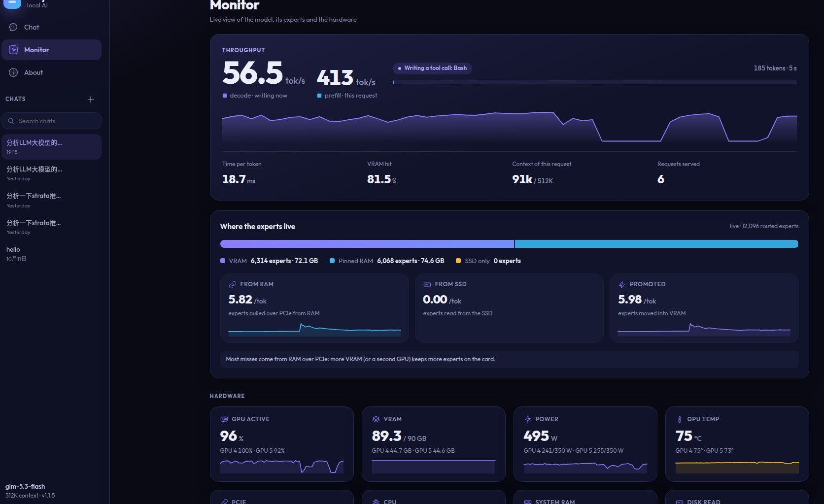Focus the Search chats field
Screen dimensions: 824x504
(x=51, y=121)
